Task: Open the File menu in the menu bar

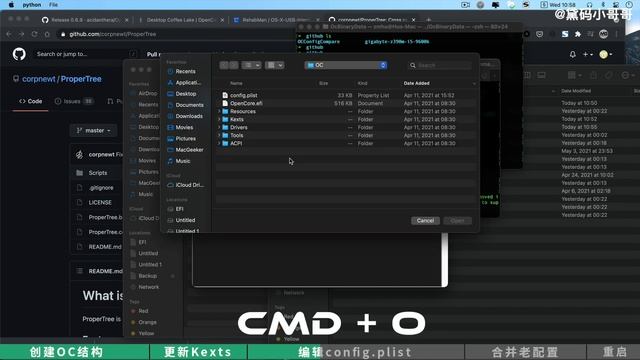Action: (x=53, y=4)
